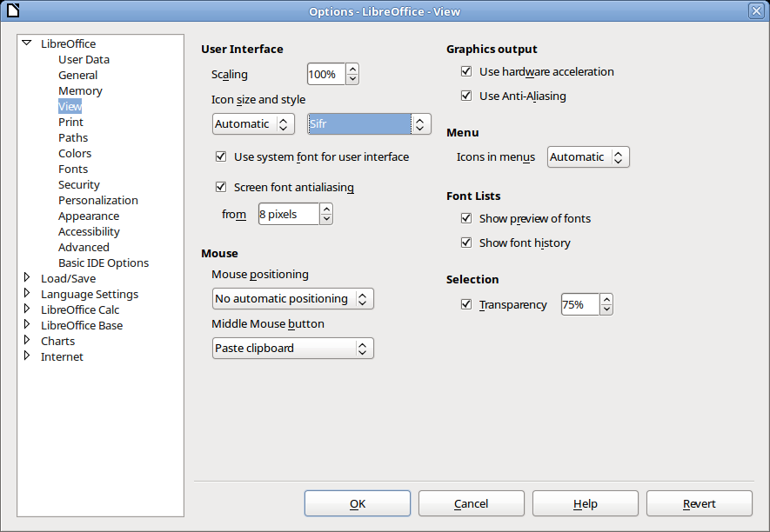Expand the LibreOffice Calc tree node
The image size is (770, 532).
[x=27, y=309]
